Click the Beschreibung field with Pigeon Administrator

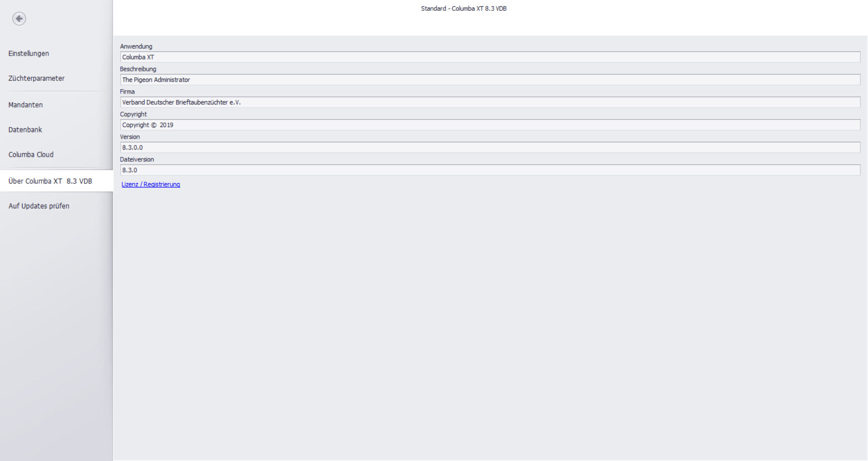[x=490, y=80]
